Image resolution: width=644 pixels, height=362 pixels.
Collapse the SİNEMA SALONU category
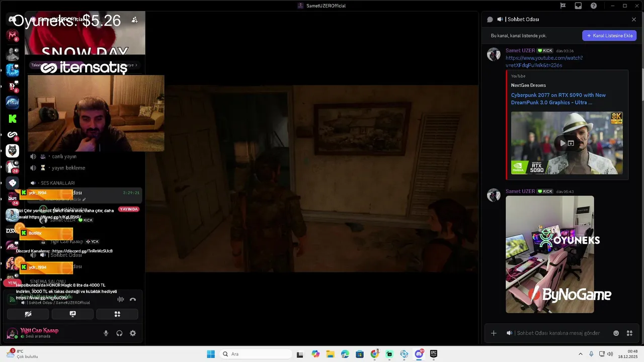(47, 282)
